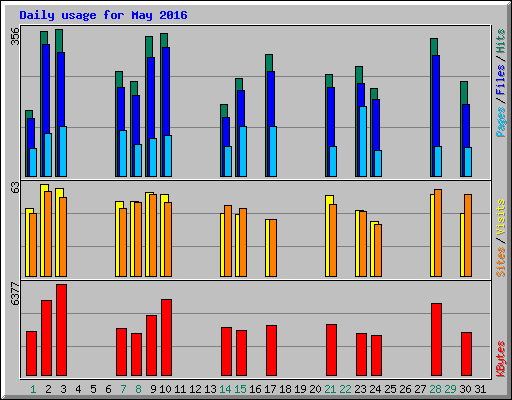
Task: Click the cyan Pages legend label
Action: coord(501,122)
